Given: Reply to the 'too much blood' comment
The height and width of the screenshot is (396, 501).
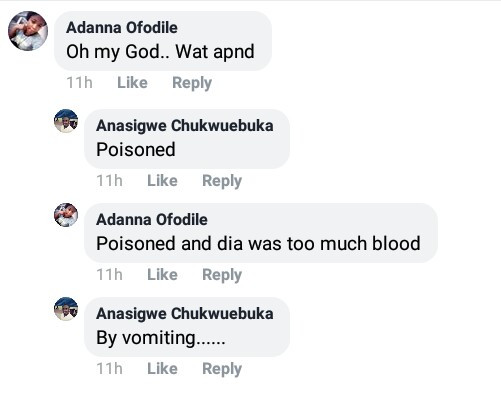Looking at the screenshot, I should [x=222, y=275].
